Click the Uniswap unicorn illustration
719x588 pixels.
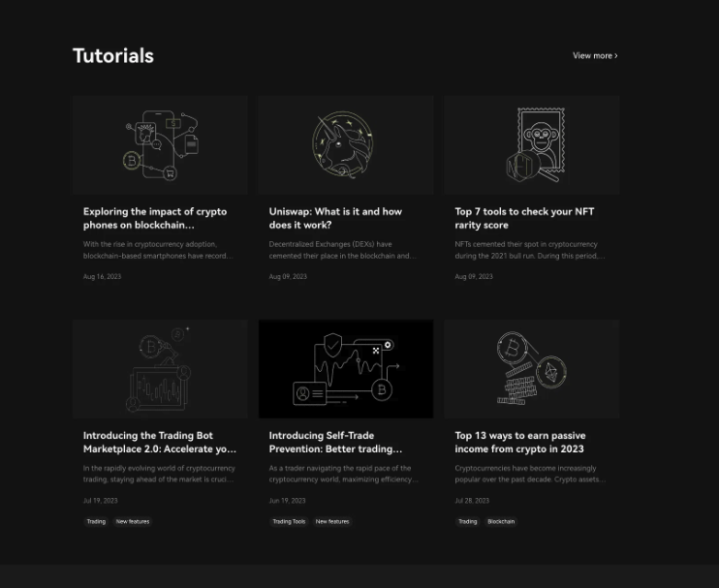pos(346,145)
